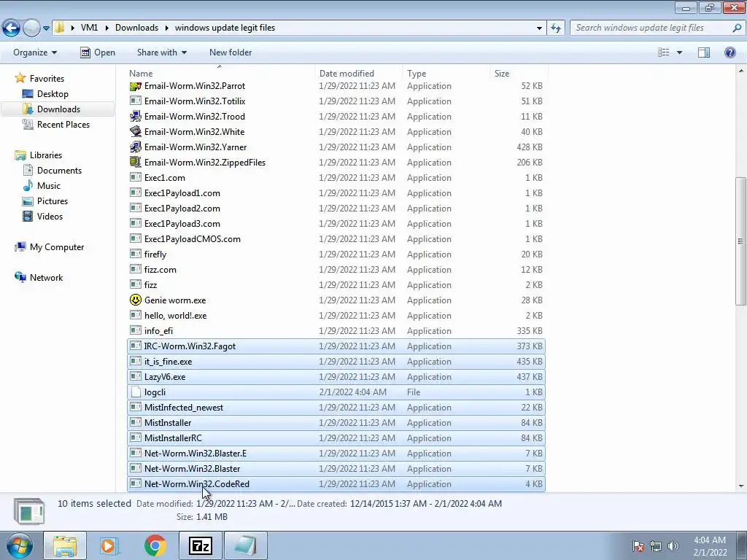Viewport: 747px width, 560px height.
Task: Click the Open toolbar button
Action: (98, 52)
